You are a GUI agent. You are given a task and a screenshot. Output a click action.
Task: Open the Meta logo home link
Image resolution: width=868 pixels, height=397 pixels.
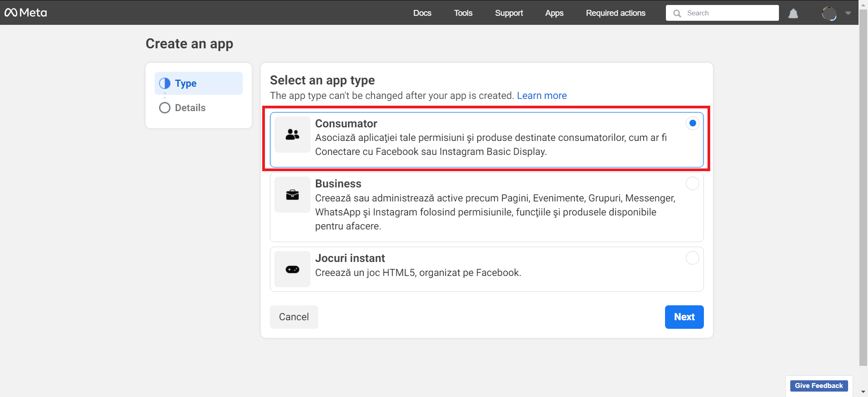point(26,13)
